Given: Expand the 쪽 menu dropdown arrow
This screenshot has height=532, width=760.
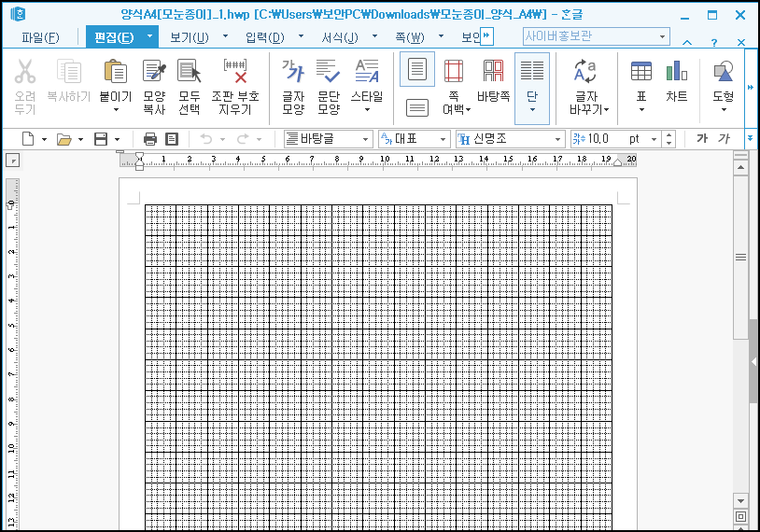Looking at the screenshot, I should 441,35.
